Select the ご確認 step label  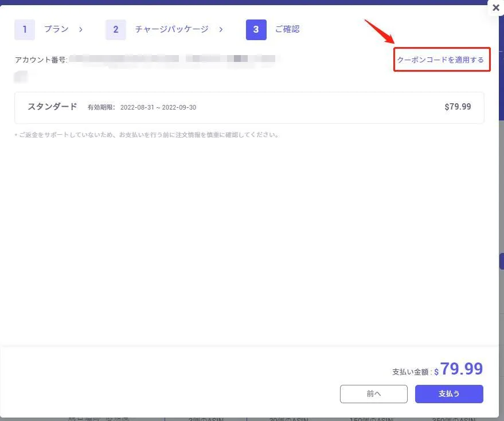tap(287, 29)
